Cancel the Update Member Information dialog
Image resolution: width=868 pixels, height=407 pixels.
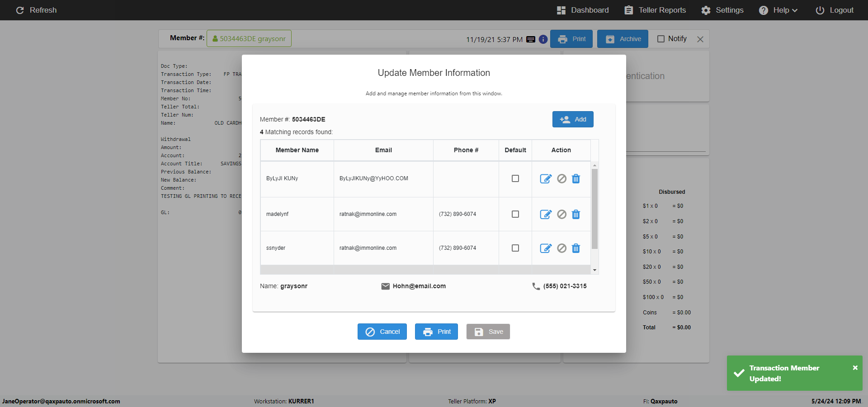click(x=382, y=332)
